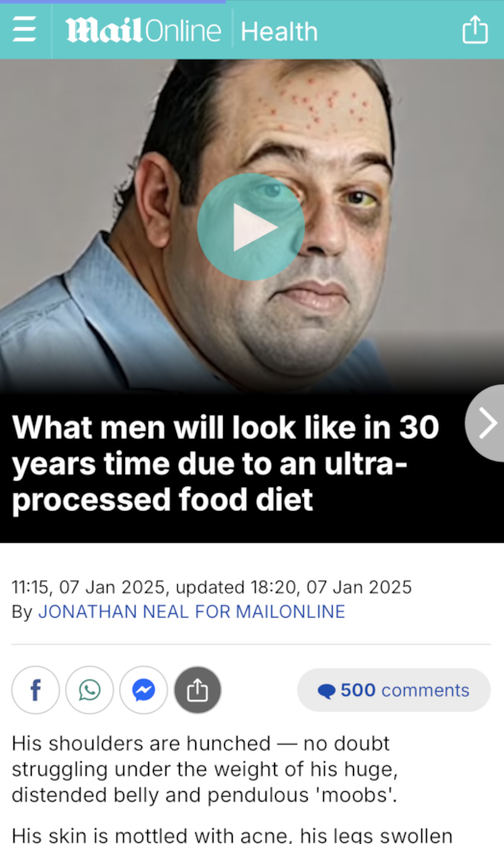Screen dimensions: 504x844
Task: Tap the updated 18:20 timestamp text
Action: point(293,587)
